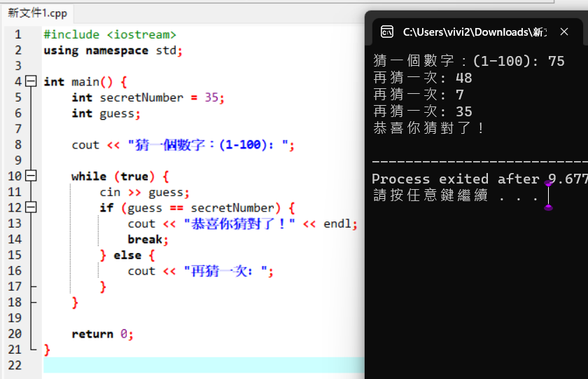Click the console window icon in title bar

[x=387, y=32]
